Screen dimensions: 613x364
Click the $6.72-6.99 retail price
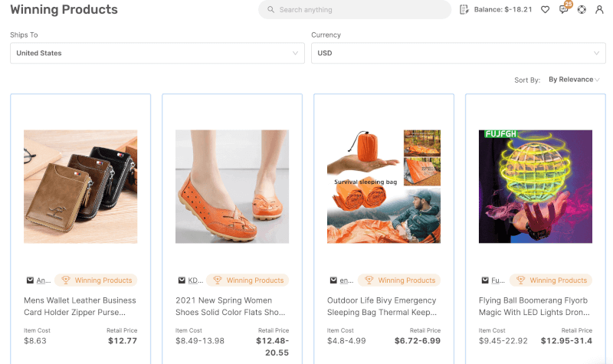point(418,340)
